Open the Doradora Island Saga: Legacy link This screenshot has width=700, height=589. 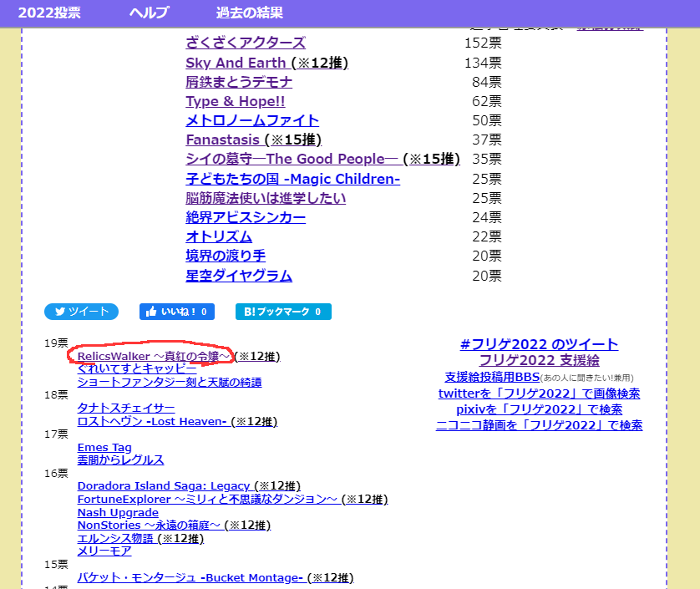[164, 485]
